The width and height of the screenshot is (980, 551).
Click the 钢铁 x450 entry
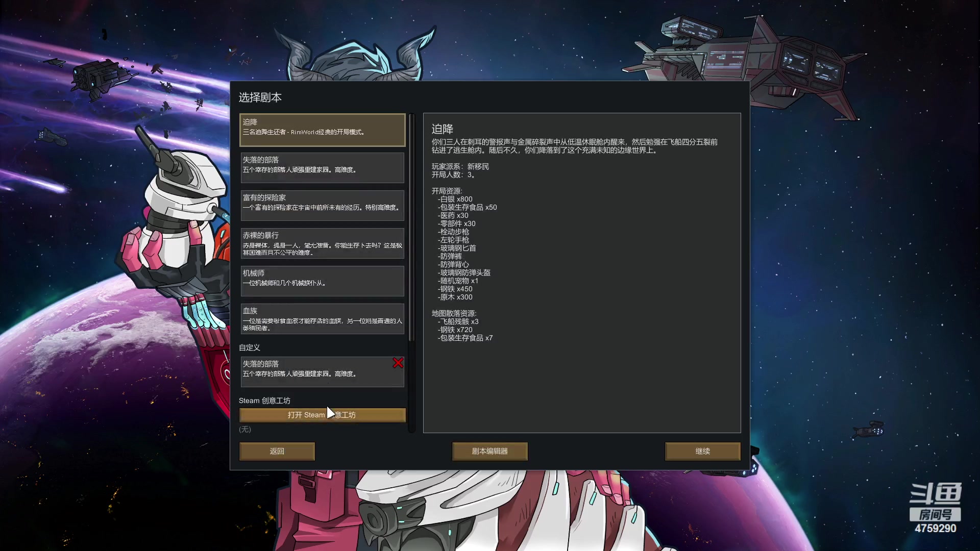455,289
